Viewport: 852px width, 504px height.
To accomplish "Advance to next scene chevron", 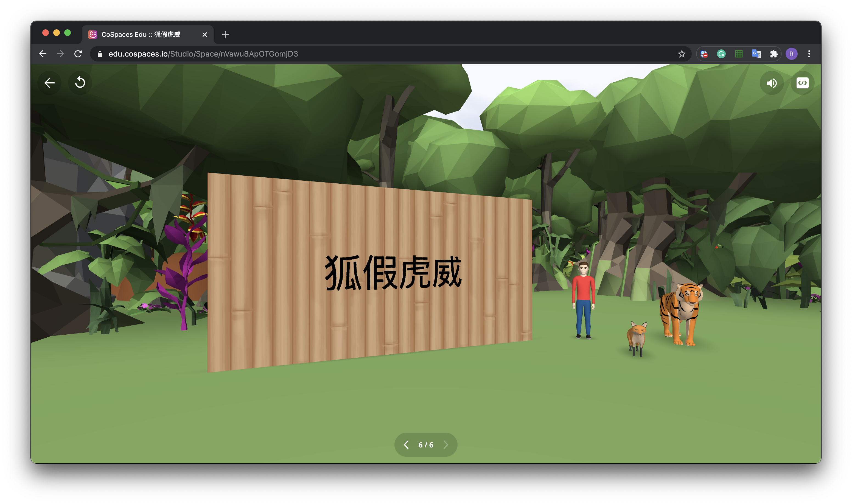I will pos(446,444).
